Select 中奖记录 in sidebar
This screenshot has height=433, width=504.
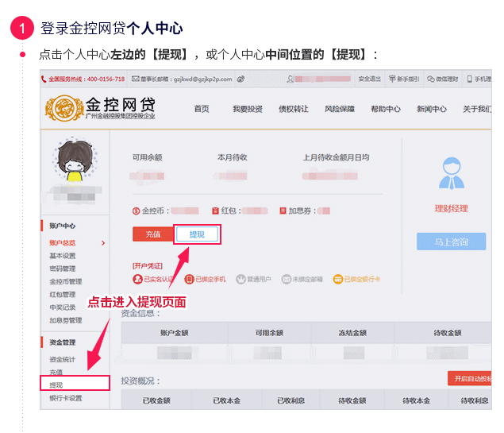tap(63, 307)
